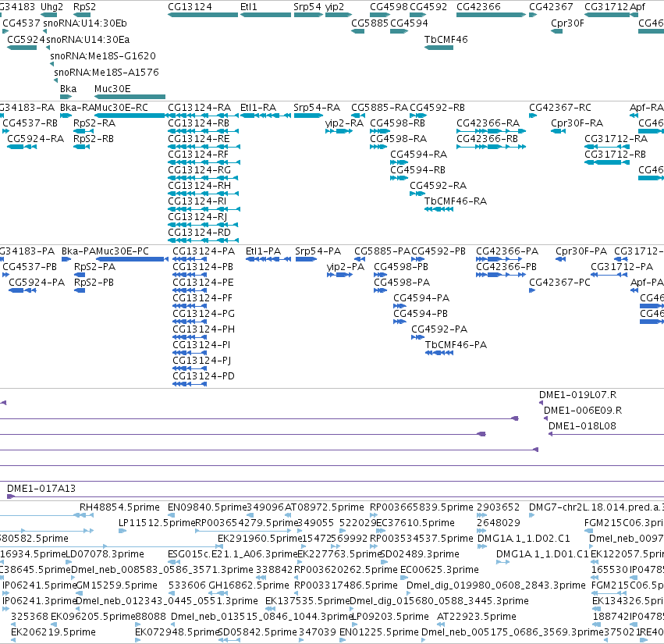Click the TbCMF46-RA transcript label

click(x=455, y=201)
